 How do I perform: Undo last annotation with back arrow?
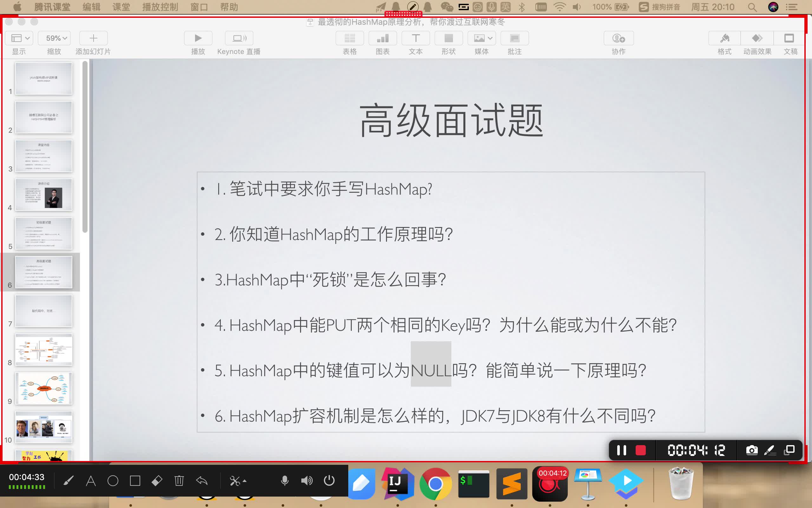[202, 481]
